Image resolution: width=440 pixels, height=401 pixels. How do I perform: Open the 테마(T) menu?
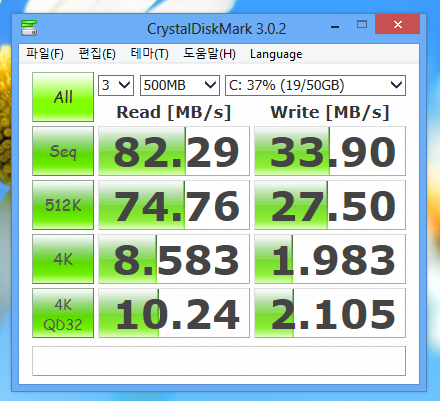click(149, 54)
